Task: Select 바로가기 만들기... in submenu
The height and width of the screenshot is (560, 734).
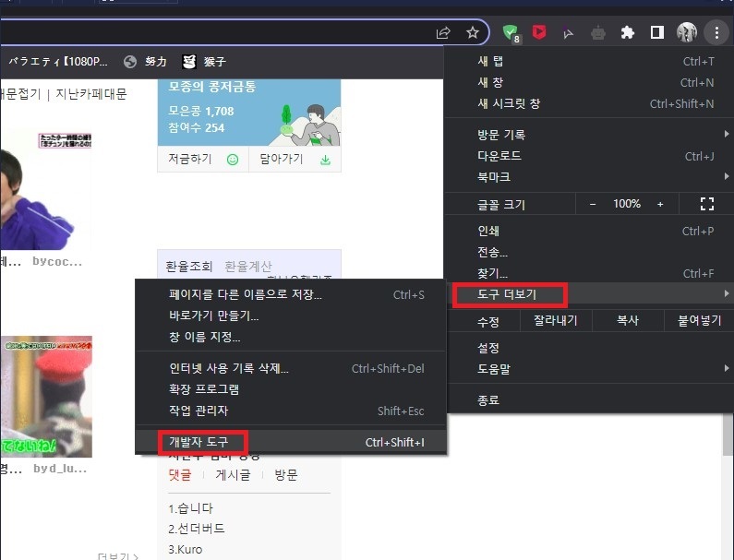Action: 291,316
